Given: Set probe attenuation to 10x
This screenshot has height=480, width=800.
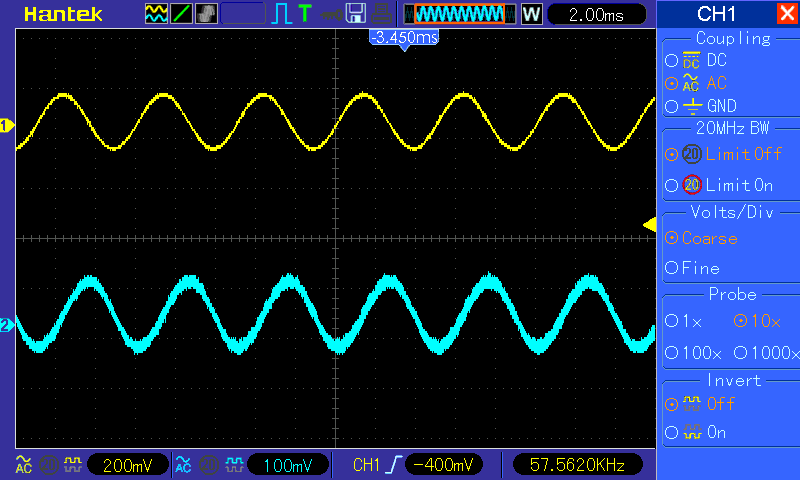Looking at the screenshot, I should [757, 321].
